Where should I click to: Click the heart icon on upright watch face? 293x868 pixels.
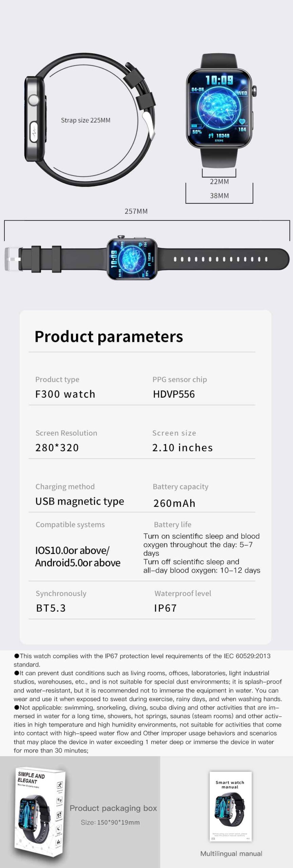point(242,122)
